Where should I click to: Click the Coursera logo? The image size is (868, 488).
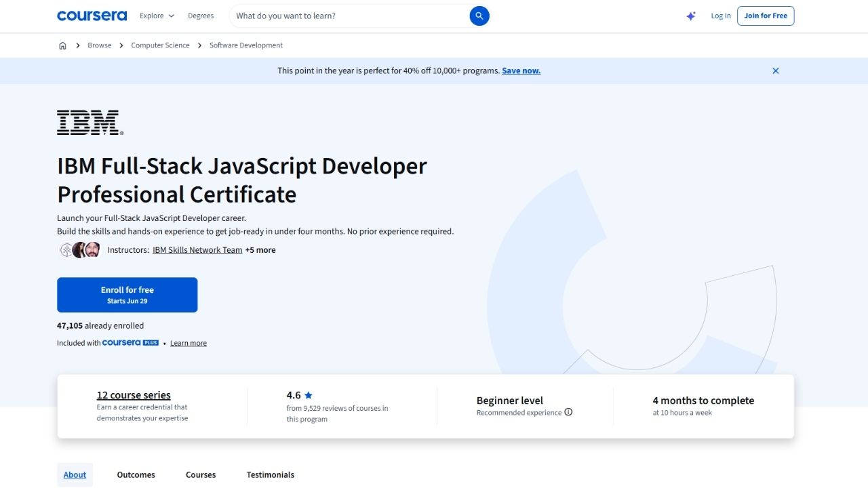pos(92,16)
